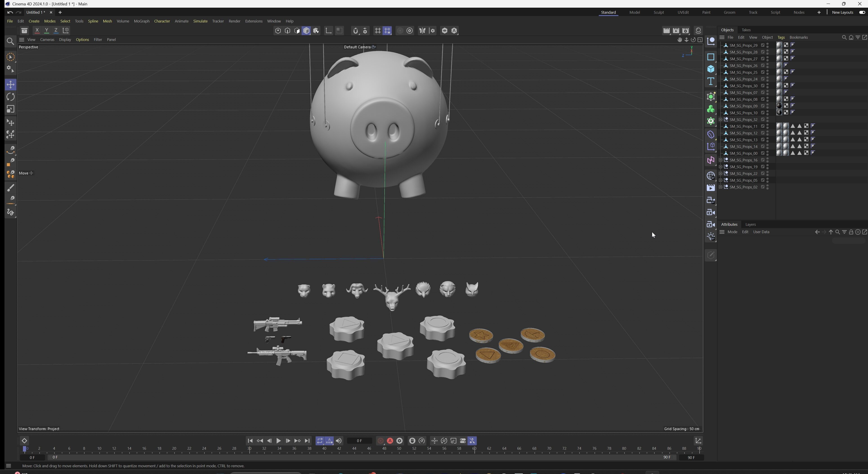Click the dark material tag on SM_SG_Props_09

[779, 106]
